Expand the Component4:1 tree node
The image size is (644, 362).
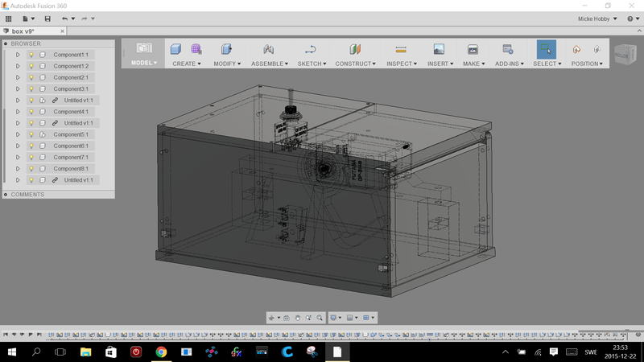(18, 112)
